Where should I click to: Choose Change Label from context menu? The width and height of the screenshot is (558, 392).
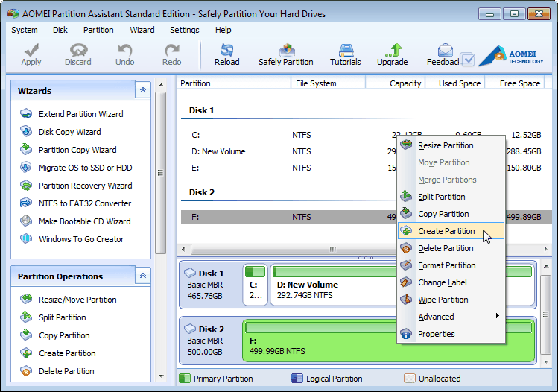point(451,282)
